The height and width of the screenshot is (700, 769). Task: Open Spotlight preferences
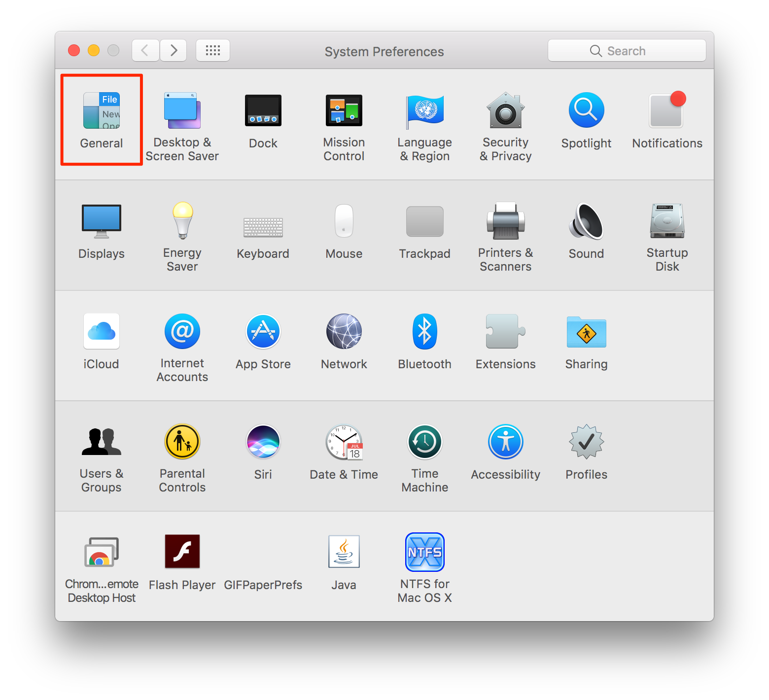[587, 120]
